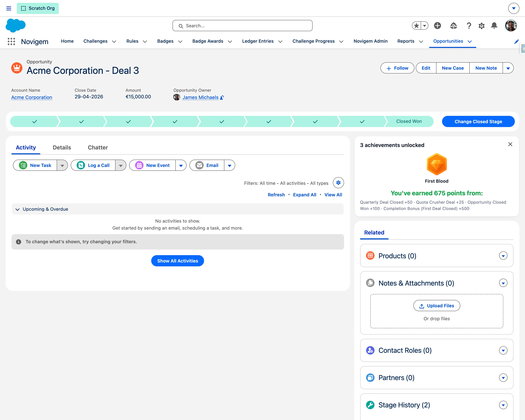The height and width of the screenshot is (420, 525).
Task: Expand the Challenges nav dropdown
Action: tap(114, 42)
